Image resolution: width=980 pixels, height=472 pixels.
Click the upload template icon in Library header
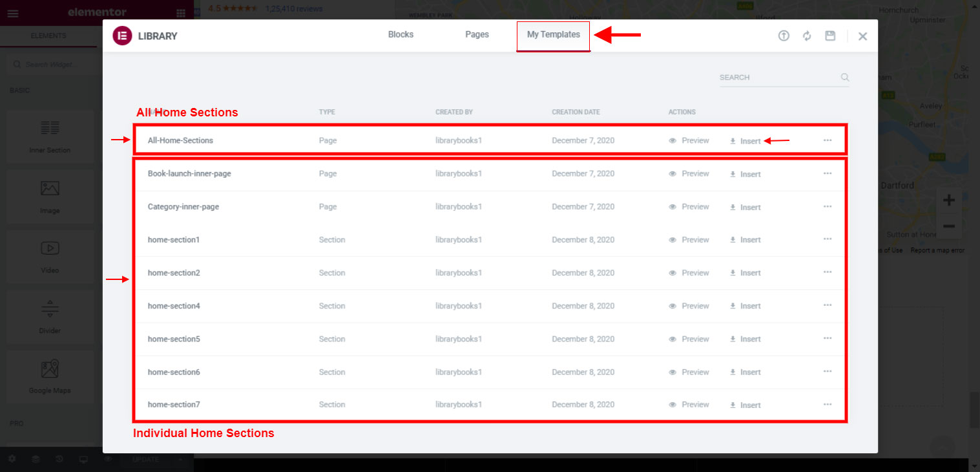(x=784, y=36)
